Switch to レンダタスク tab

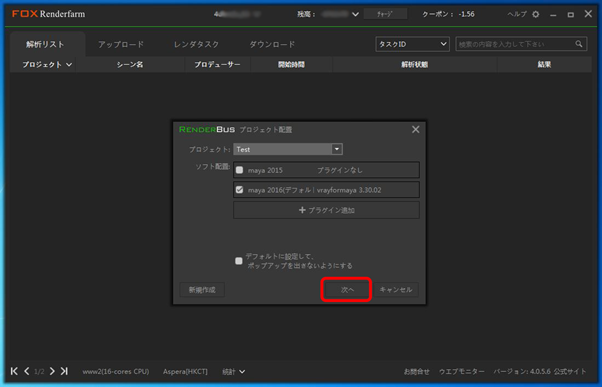click(196, 44)
